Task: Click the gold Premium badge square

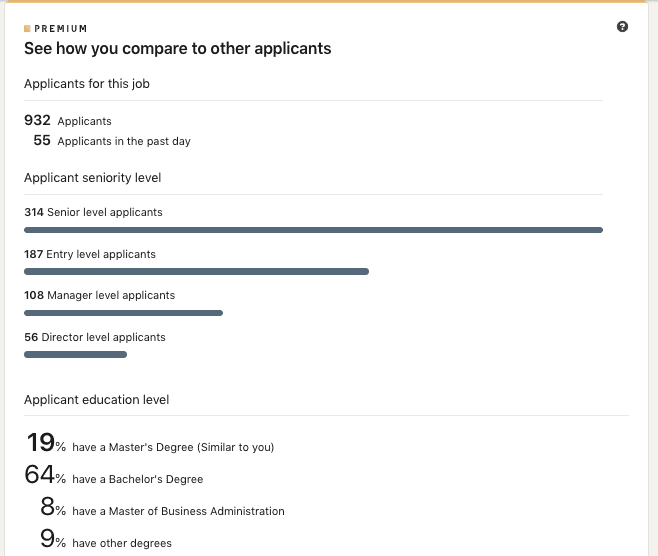Action: click(x=27, y=29)
